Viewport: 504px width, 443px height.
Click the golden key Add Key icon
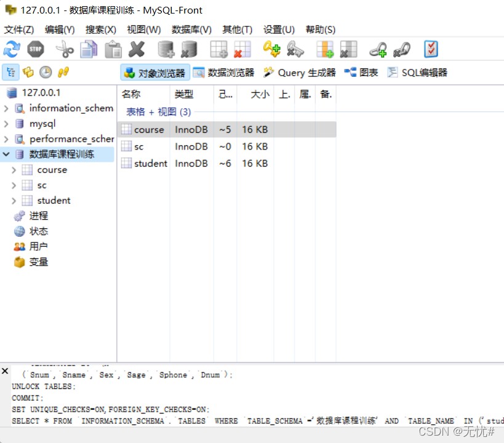pyautogui.click(x=271, y=49)
